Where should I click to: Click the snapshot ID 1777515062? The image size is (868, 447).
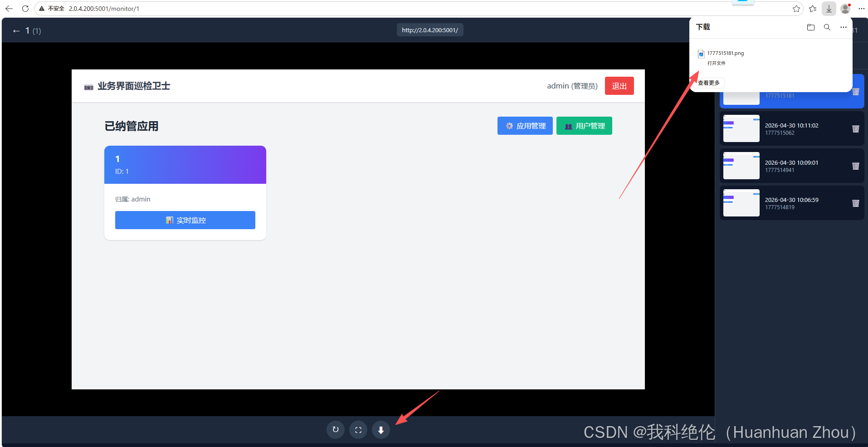click(x=780, y=133)
